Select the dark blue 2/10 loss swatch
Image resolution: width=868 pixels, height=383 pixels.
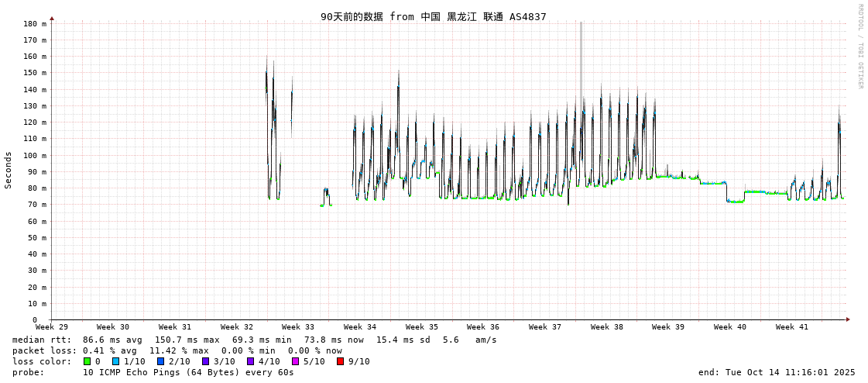(161, 361)
